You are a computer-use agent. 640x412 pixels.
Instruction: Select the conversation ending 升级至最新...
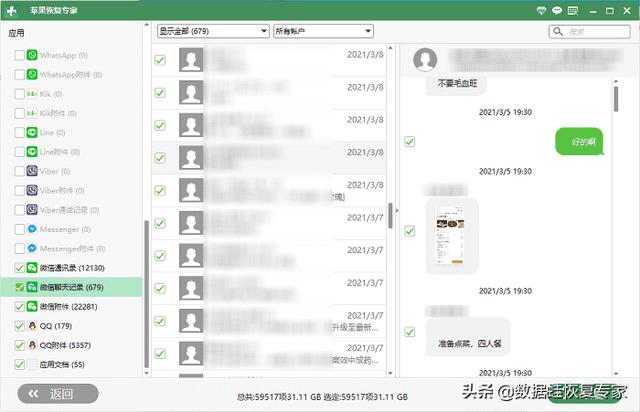(269, 321)
